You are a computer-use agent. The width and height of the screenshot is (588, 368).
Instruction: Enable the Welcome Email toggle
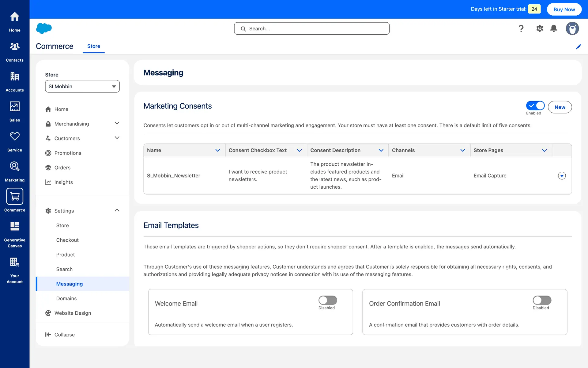(x=327, y=300)
